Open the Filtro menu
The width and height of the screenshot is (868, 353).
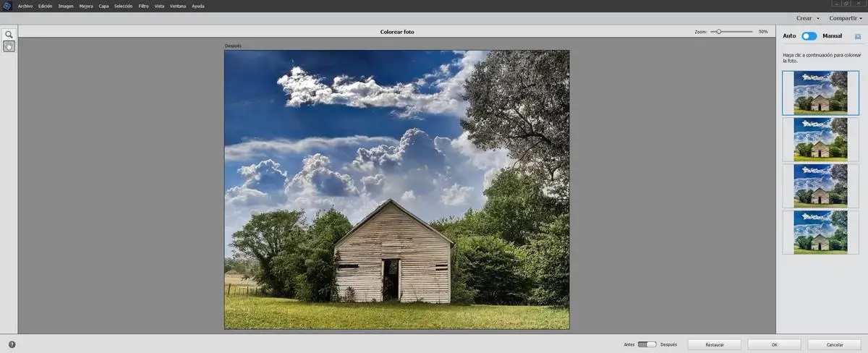point(143,6)
